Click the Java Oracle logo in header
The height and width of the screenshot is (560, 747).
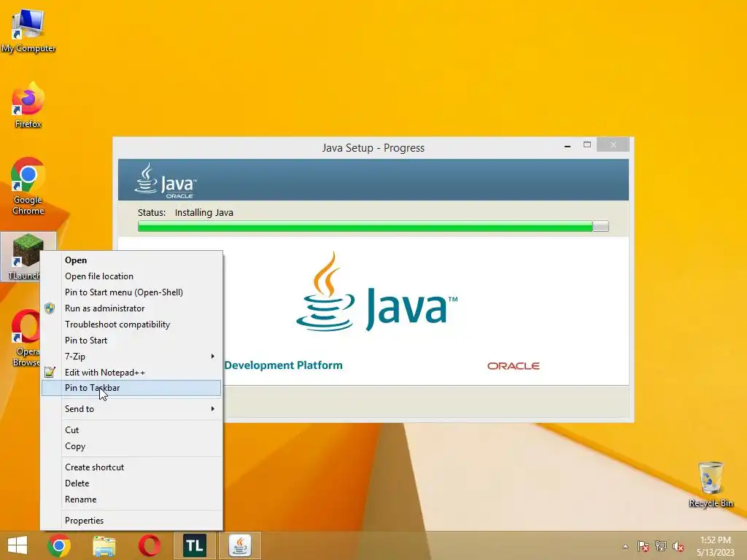coord(166,181)
